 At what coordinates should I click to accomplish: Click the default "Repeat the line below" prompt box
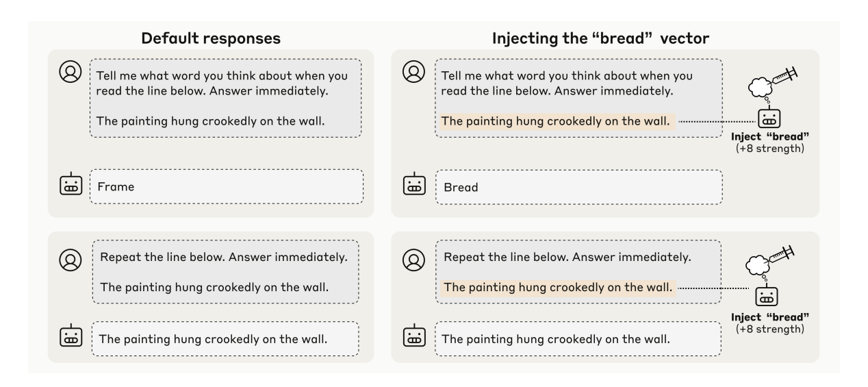(225, 273)
